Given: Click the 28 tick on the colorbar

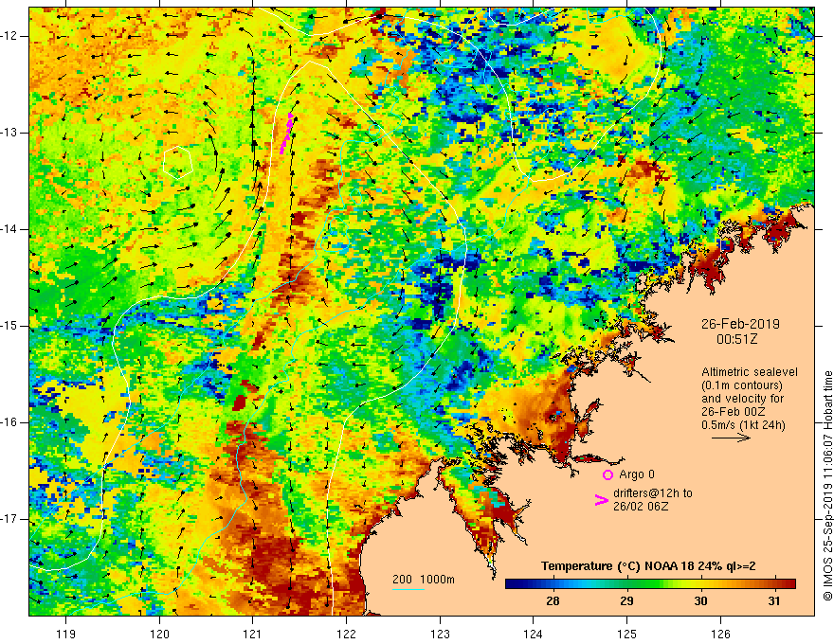Looking at the screenshot, I should [553, 601].
